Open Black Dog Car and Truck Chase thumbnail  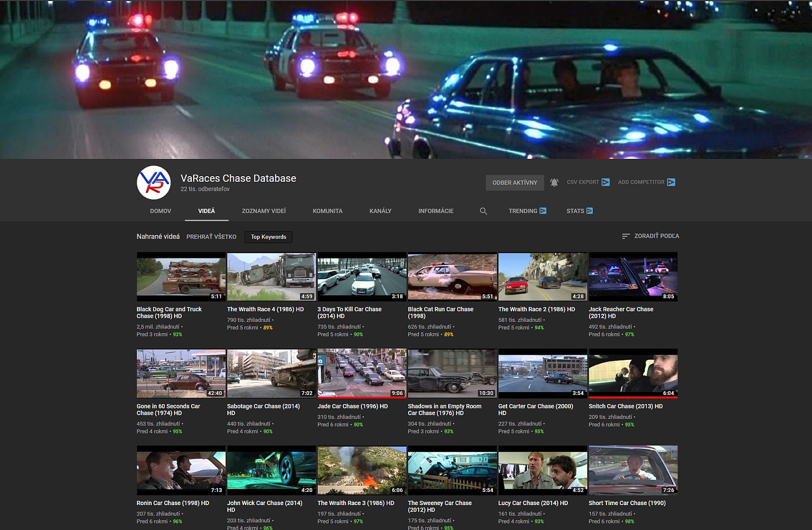click(x=181, y=277)
